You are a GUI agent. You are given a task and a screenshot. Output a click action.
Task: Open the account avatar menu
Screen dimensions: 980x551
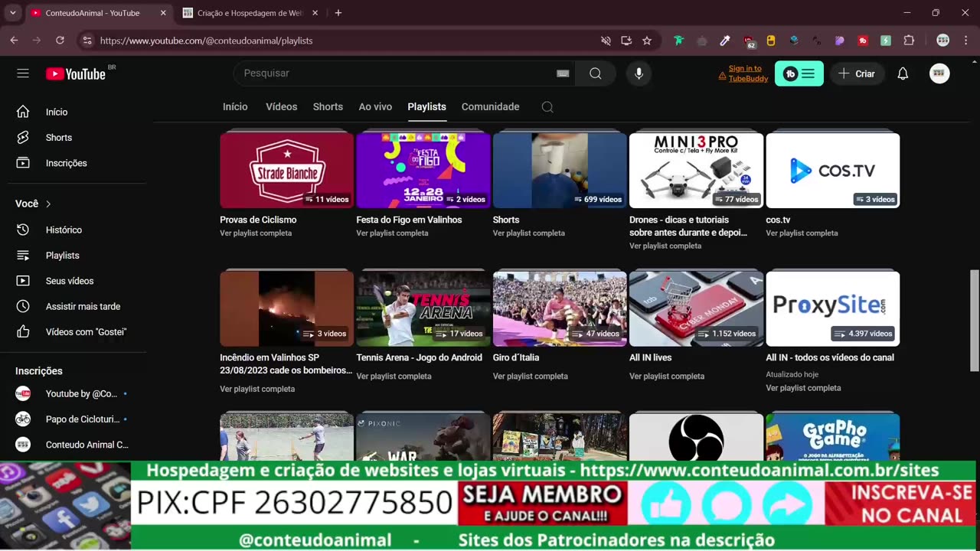coord(939,73)
